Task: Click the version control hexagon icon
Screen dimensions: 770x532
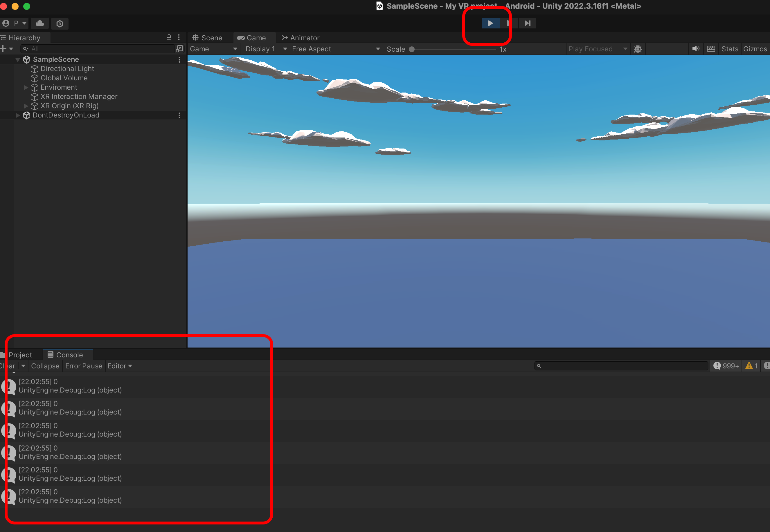Action: pyautogui.click(x=60, y=24)
